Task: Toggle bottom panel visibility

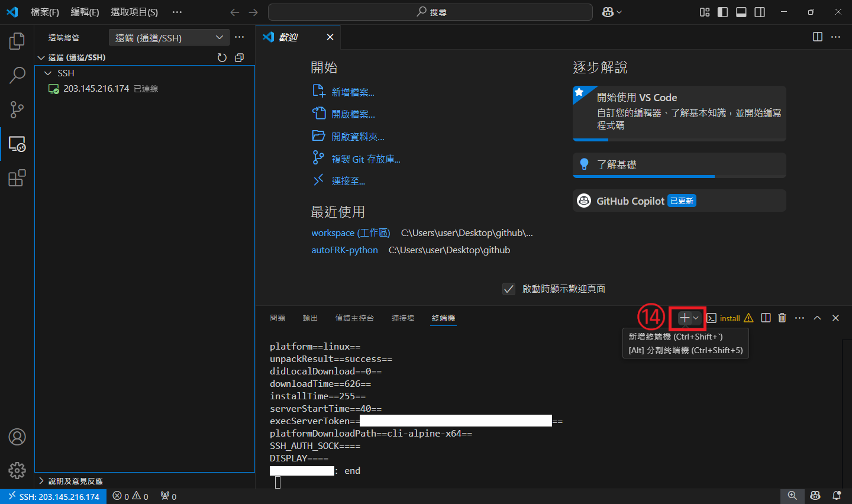Action: point(741,12)
